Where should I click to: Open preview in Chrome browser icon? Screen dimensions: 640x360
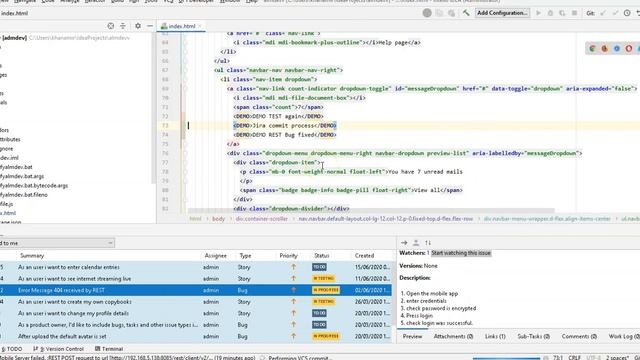(592, 49)
